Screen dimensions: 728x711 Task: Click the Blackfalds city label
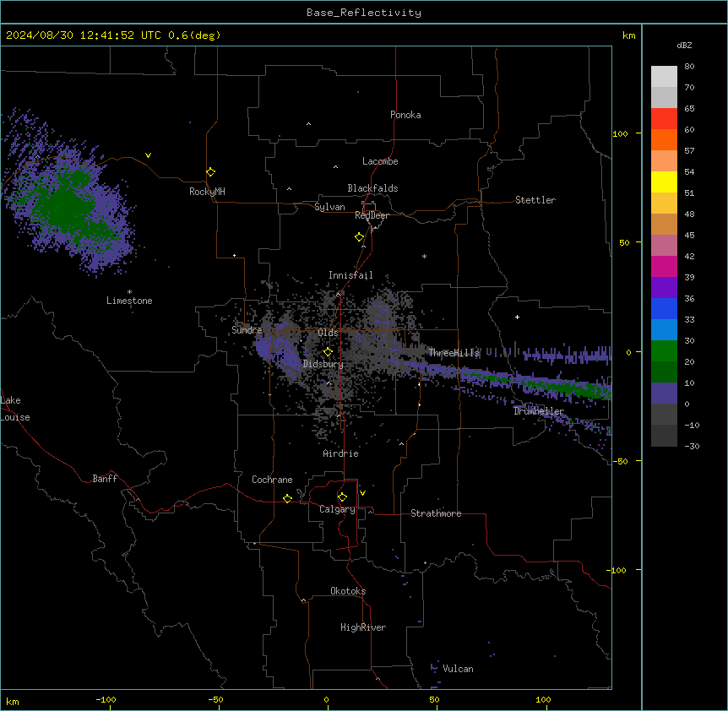point(372,188)
